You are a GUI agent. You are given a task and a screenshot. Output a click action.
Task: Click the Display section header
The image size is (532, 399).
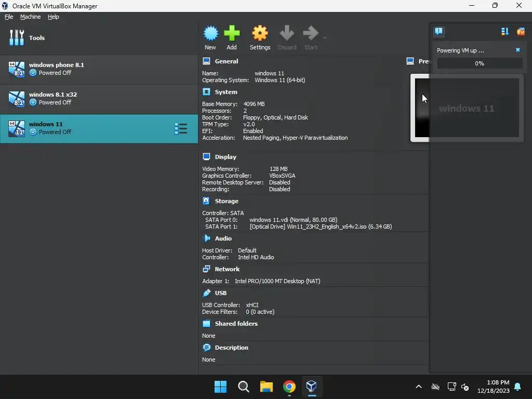(225, 157)
